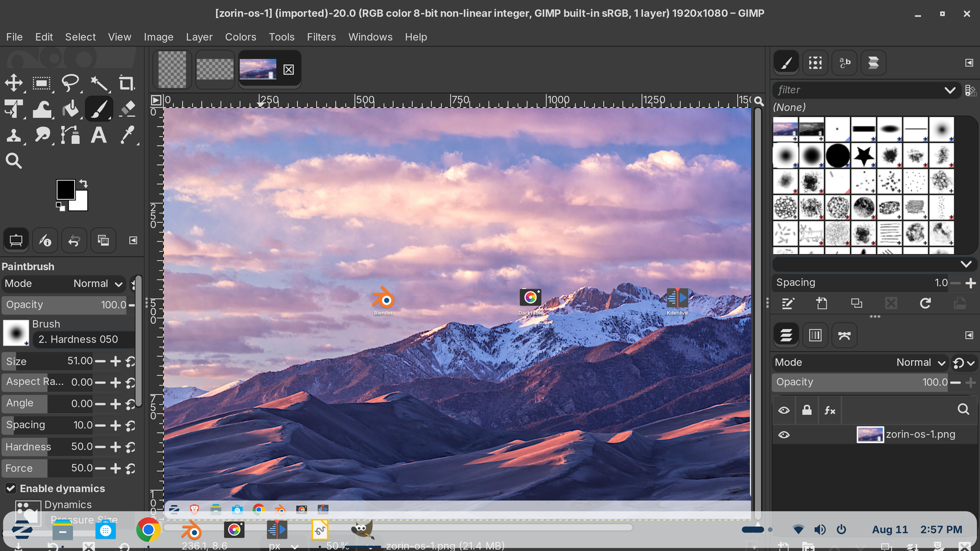The image size is (980, 551).
Task: Search layers with magnifier icon
Action: click(x=963, y=410)
